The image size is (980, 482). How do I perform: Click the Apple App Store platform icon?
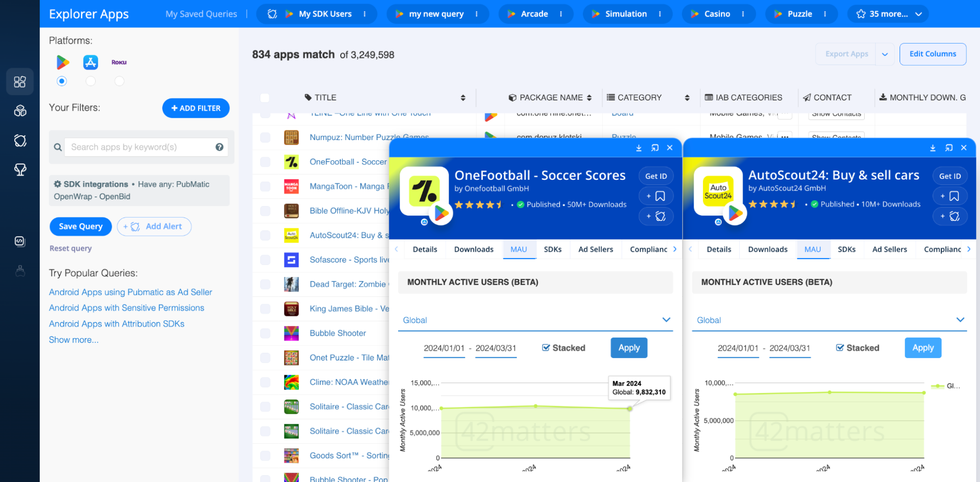pos(91,62)
